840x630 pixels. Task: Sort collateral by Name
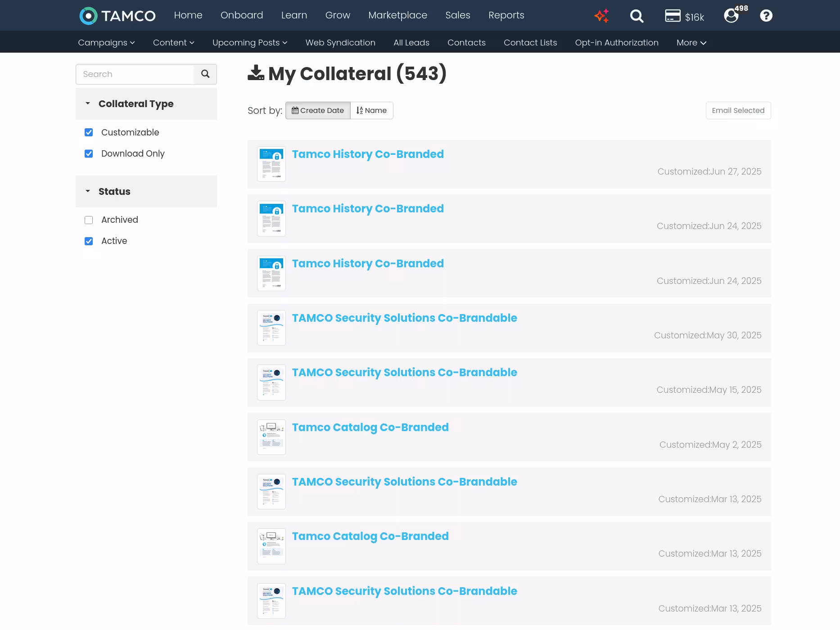tap(372, 111)
